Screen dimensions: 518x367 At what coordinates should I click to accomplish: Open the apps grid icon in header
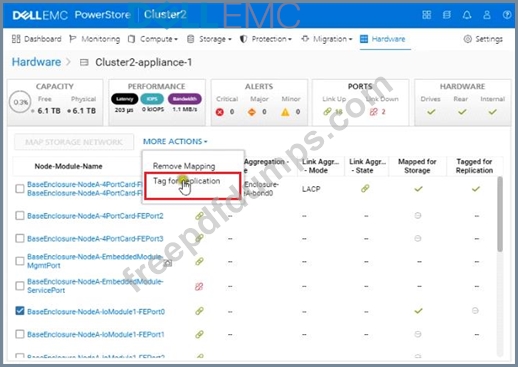coord(426,15)
